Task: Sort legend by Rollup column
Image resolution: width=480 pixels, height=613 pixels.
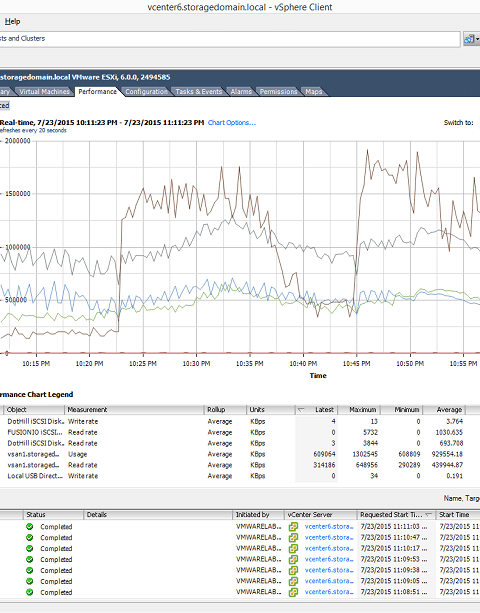Action: click(x=225, y=410)
